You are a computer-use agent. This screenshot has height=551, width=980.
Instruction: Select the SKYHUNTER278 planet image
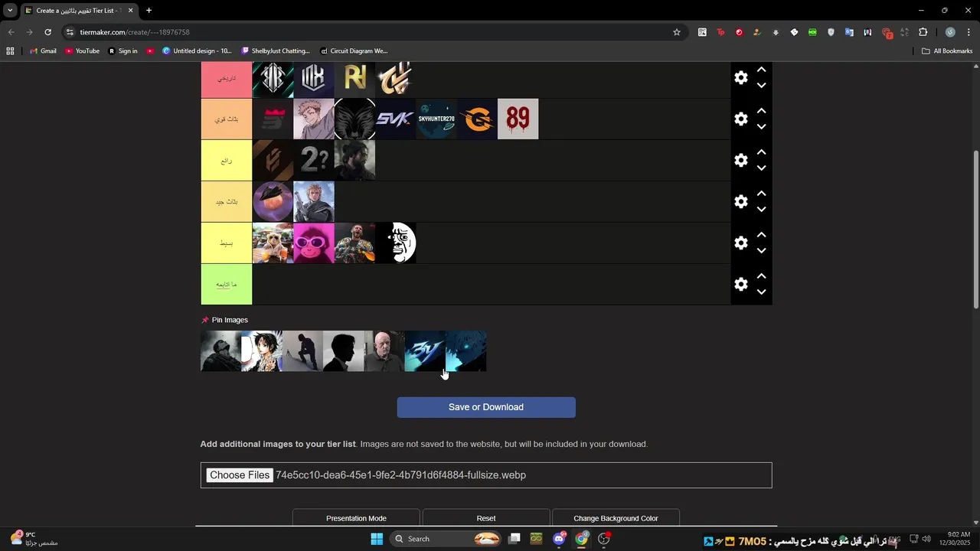click(x=436, y=119)
